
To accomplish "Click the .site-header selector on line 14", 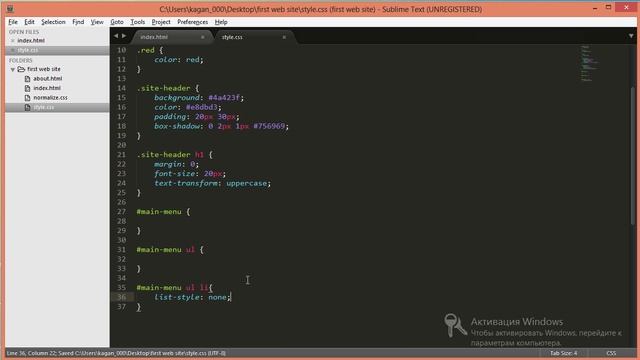I will click(163, 88).
